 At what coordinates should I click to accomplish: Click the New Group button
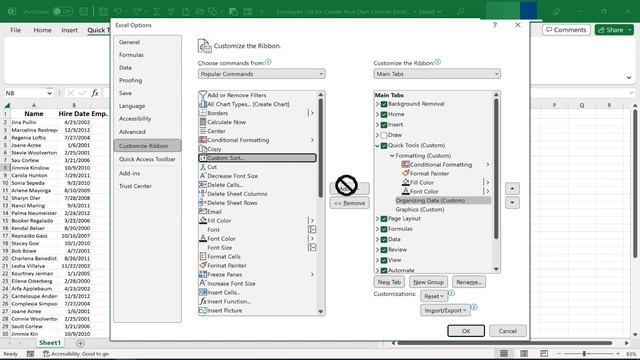tap(428, 282)
